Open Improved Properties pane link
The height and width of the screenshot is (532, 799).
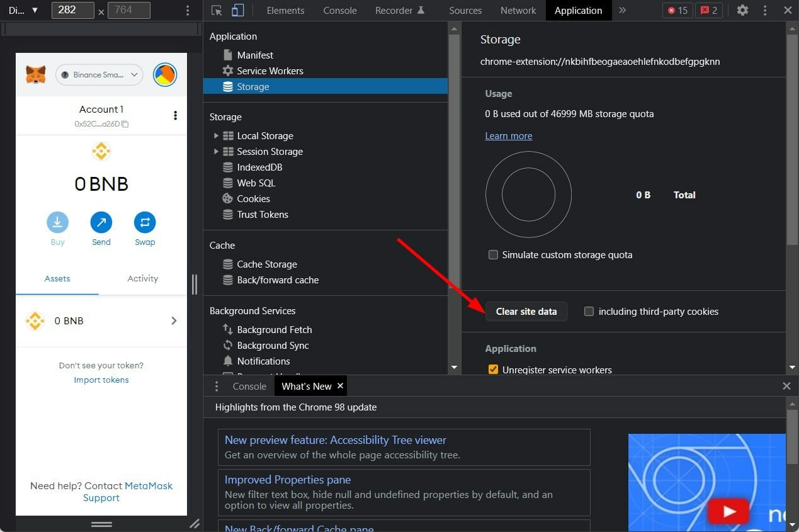click(x=288, y=480)
